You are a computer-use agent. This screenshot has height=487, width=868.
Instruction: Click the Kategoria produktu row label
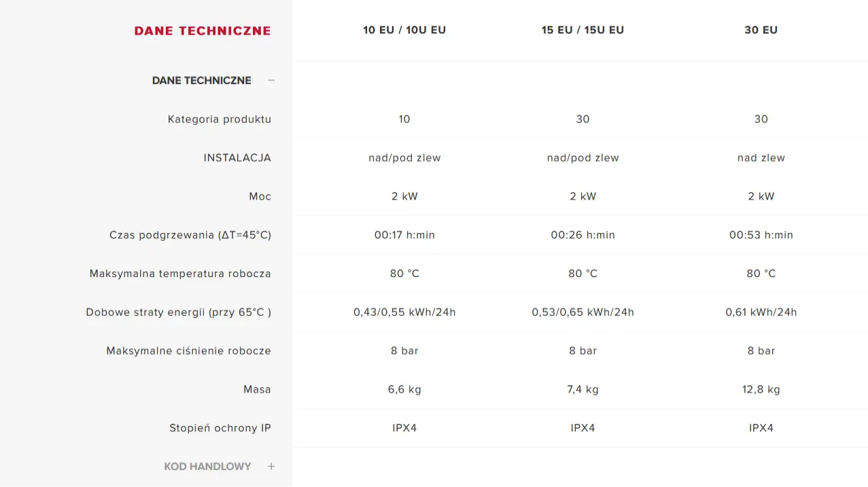click(220, 120)
